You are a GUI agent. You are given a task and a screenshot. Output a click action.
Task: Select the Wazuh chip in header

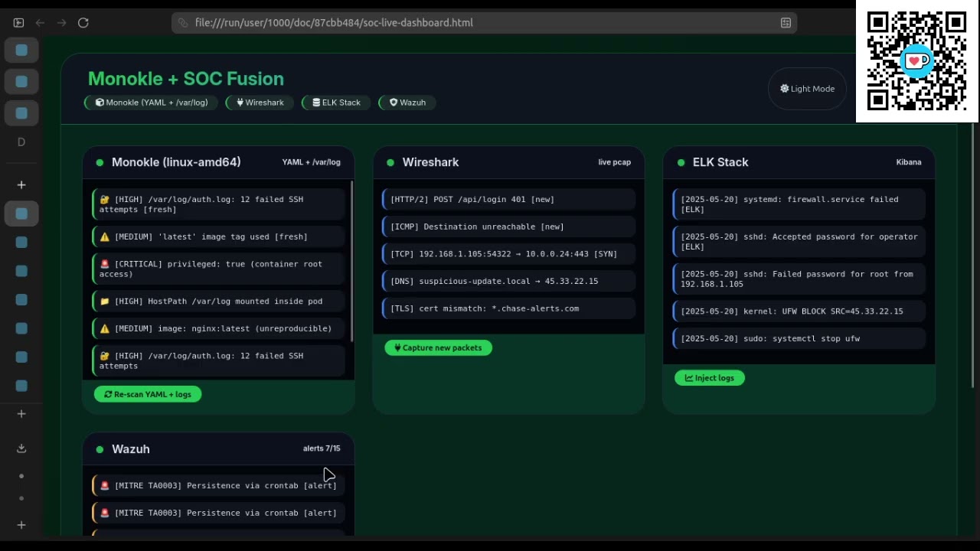click(x=407, y=103)
